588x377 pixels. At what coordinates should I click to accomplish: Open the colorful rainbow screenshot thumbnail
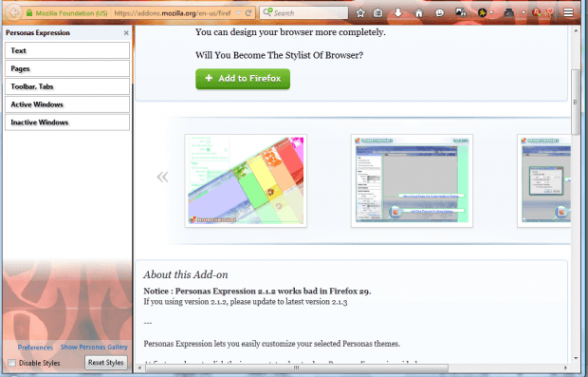[246, 180]
